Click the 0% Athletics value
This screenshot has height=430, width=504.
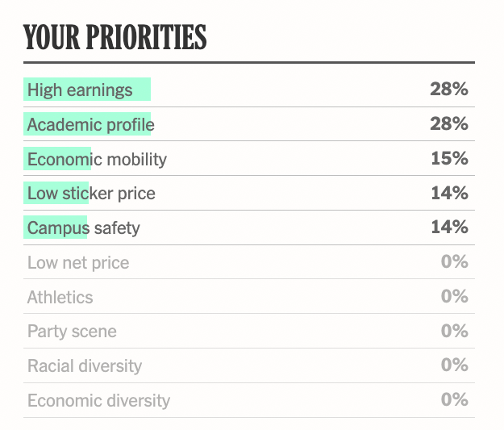455,296
